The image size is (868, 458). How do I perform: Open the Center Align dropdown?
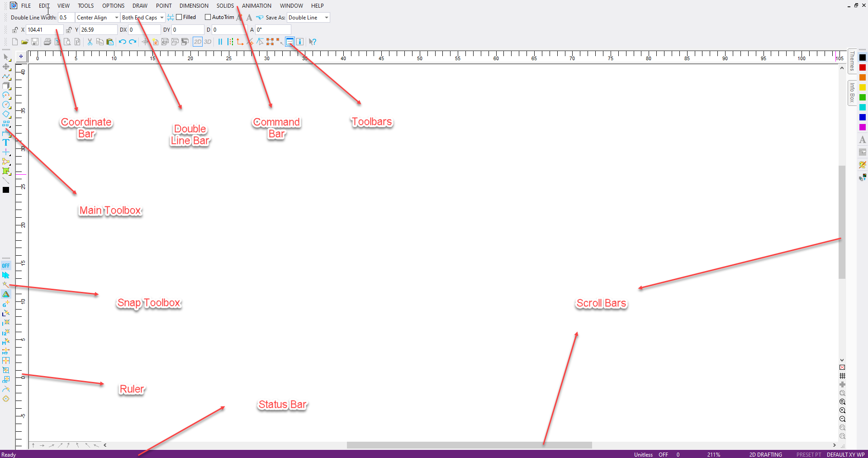[97, 18]
